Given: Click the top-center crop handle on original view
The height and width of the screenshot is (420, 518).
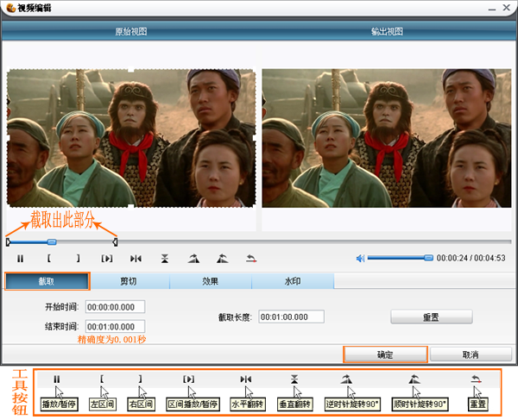Looking at the screenshot, I should pos(131,69).
